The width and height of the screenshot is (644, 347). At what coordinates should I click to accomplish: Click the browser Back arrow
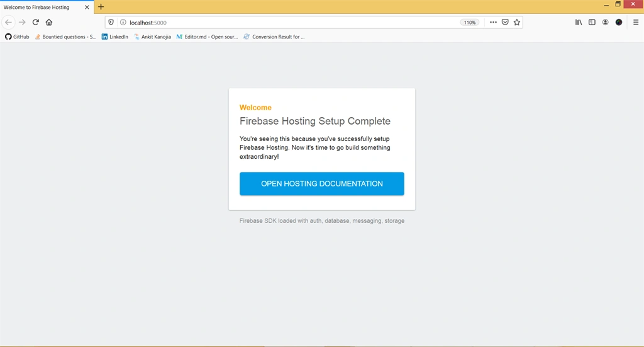point(8,22)
